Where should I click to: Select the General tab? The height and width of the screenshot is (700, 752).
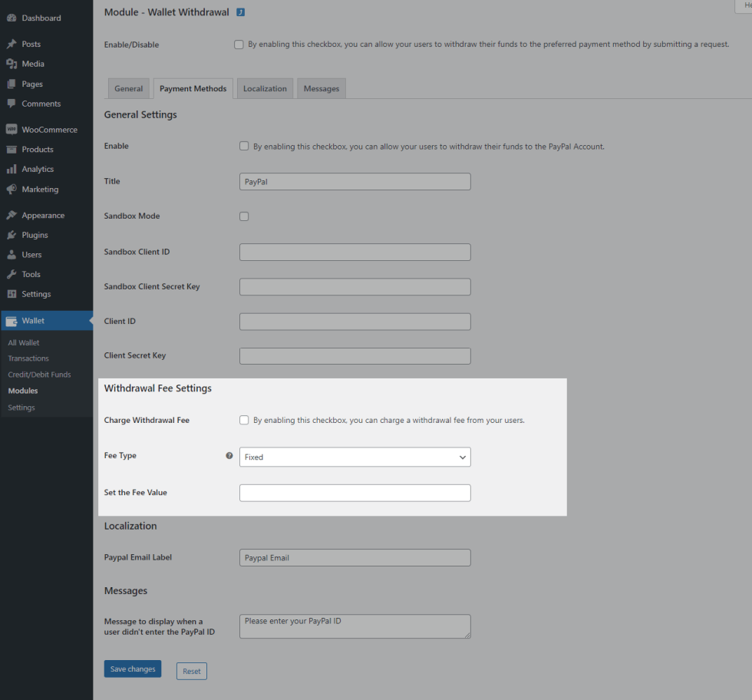click(128, 88)
